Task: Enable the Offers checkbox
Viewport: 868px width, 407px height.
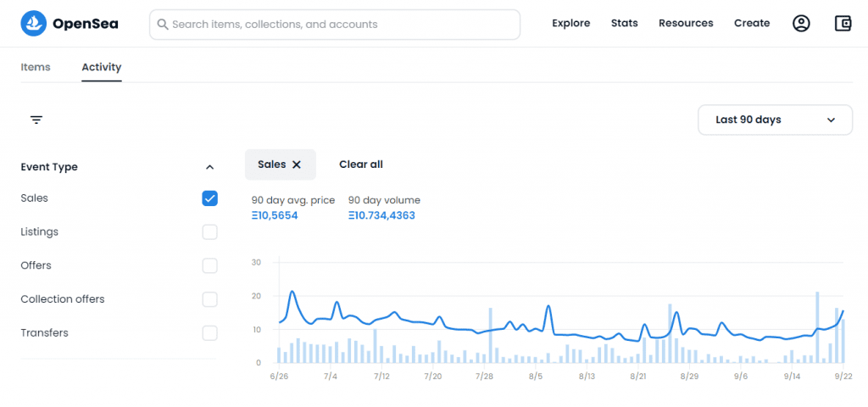Action: (x=210, y=265)
